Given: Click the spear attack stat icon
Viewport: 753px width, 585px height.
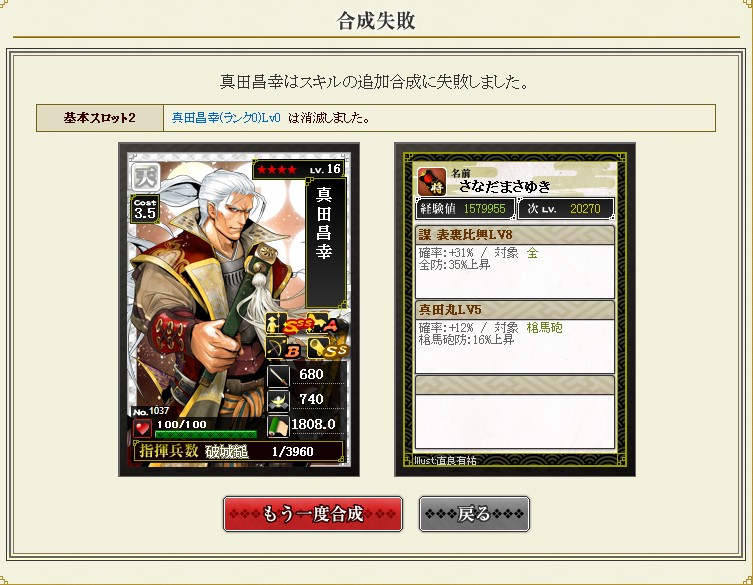Looking at the screenshot, I should pyautogui.click(x=279, y=375).
